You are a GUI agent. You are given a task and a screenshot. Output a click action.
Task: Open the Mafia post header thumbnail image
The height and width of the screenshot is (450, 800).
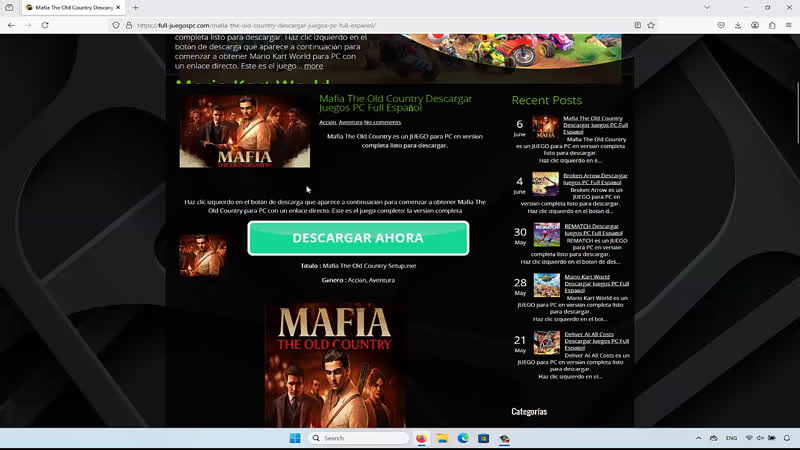pos(244,131)
